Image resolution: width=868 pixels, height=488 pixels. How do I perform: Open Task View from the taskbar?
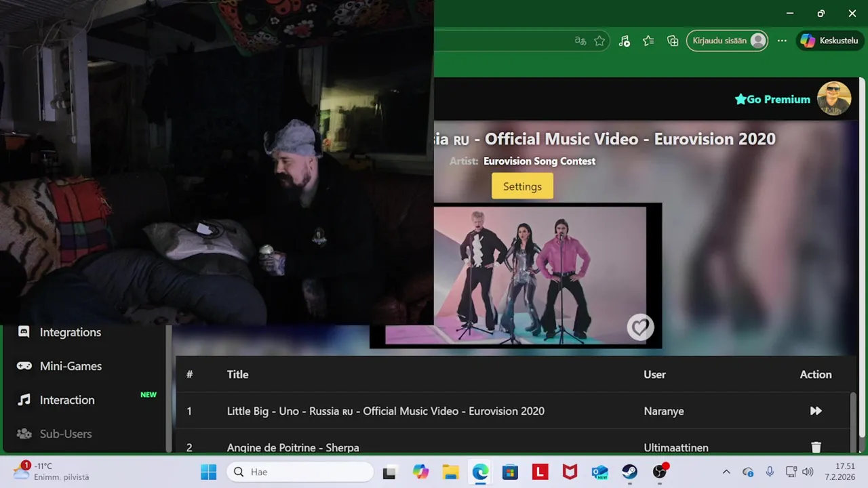(389, 472)
